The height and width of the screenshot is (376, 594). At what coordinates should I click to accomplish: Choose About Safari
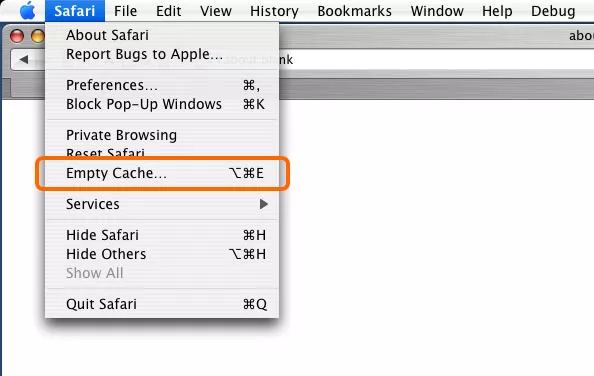point(162,35)
